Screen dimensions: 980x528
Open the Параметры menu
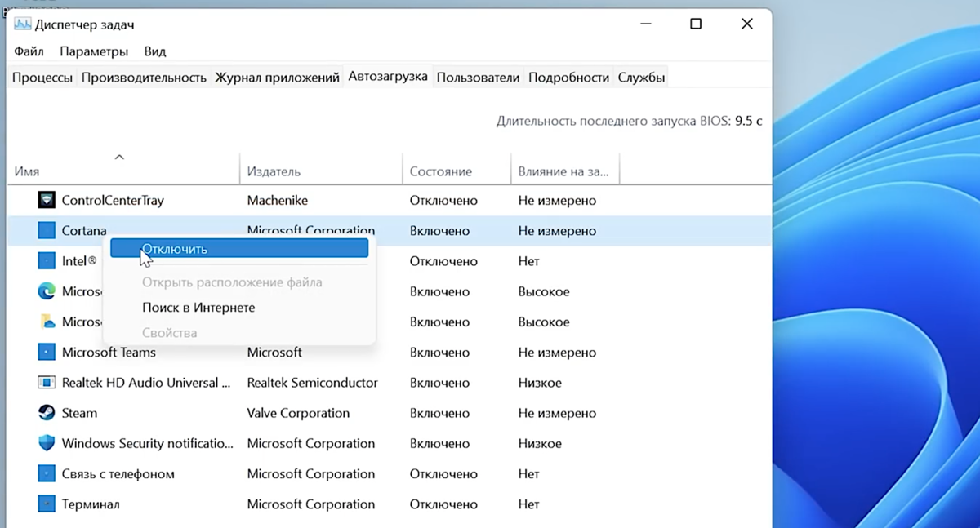pos(94,51)
